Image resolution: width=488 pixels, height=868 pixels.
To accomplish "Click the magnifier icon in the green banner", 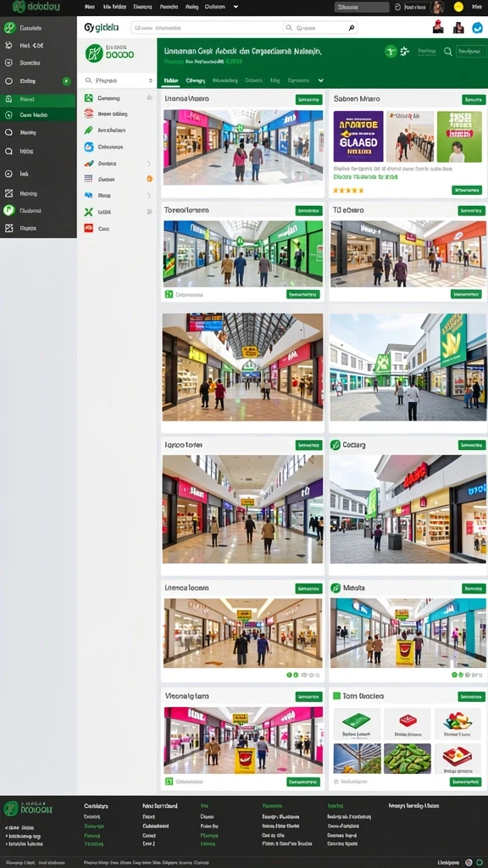I will click(x=448, y=52).
